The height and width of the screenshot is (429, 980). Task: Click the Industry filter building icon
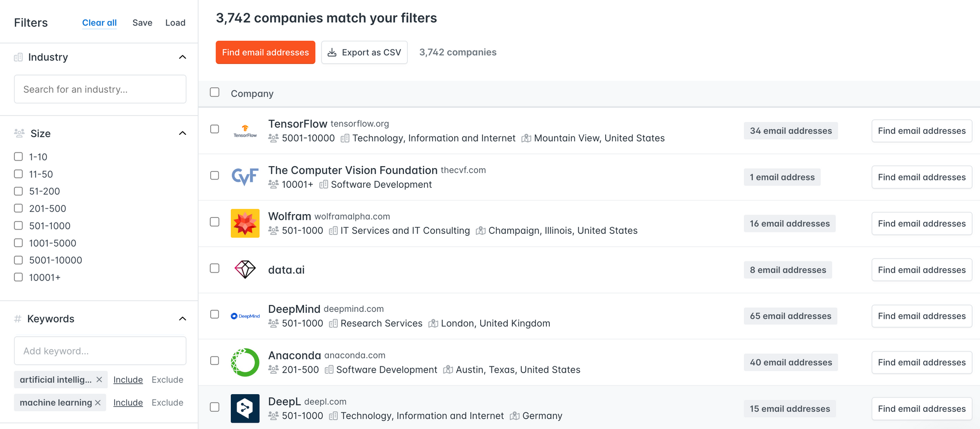coord(18,57)
